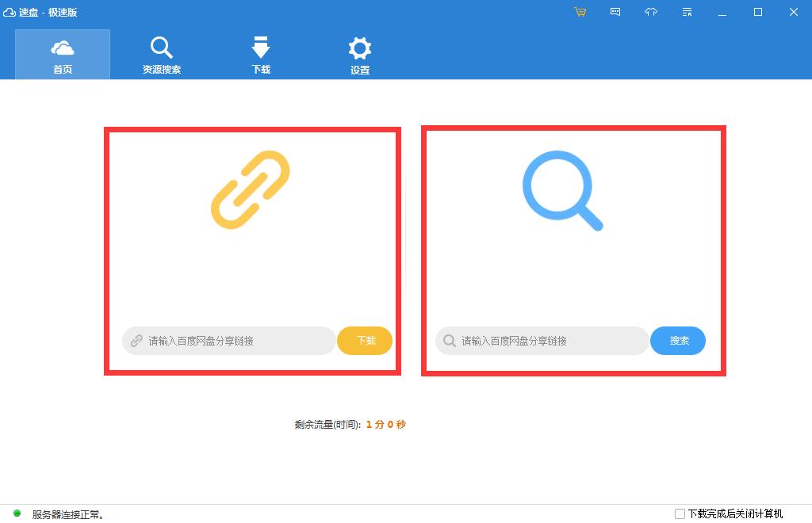The height and width of the screenshot is (523, 812).
Task: Open the 资源搜索 tab
Action: tap(162, 55)
